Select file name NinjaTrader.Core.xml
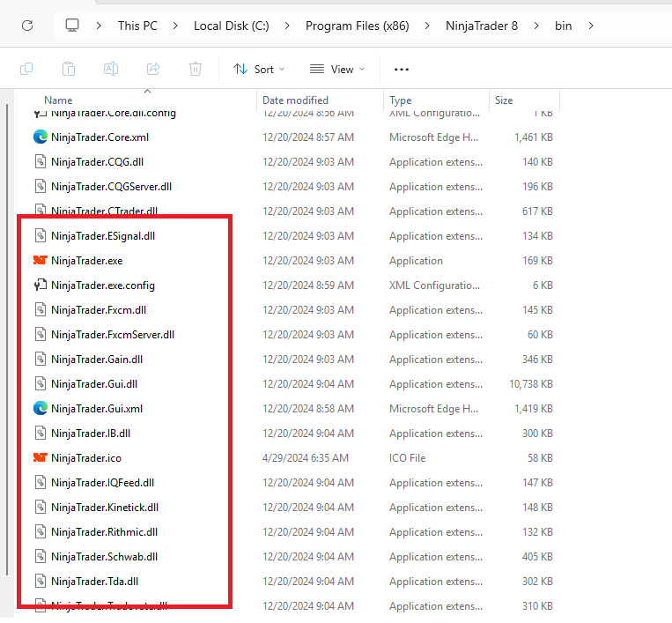 pos(100,137)
